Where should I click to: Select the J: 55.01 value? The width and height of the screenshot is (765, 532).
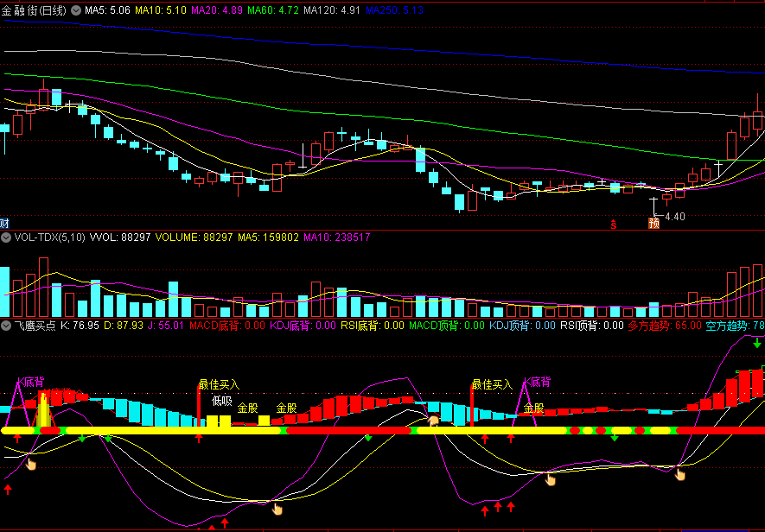[x=166, y=326]
